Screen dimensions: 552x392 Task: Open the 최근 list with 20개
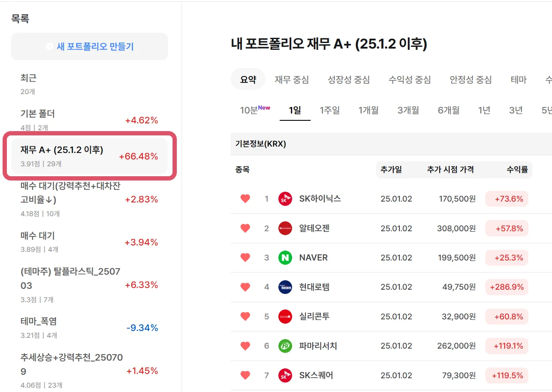pyautogui.click(x=89, y=84)
